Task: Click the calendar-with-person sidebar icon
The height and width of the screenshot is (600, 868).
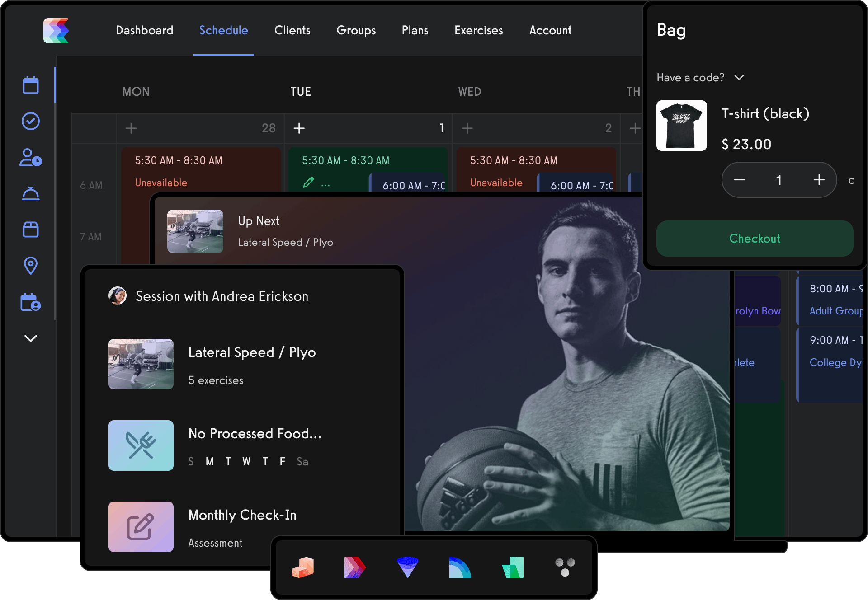Action: (31, 302)
